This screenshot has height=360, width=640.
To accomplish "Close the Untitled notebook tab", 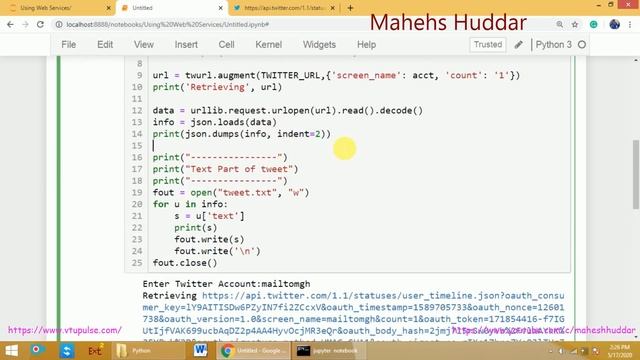I will (220, 8).
